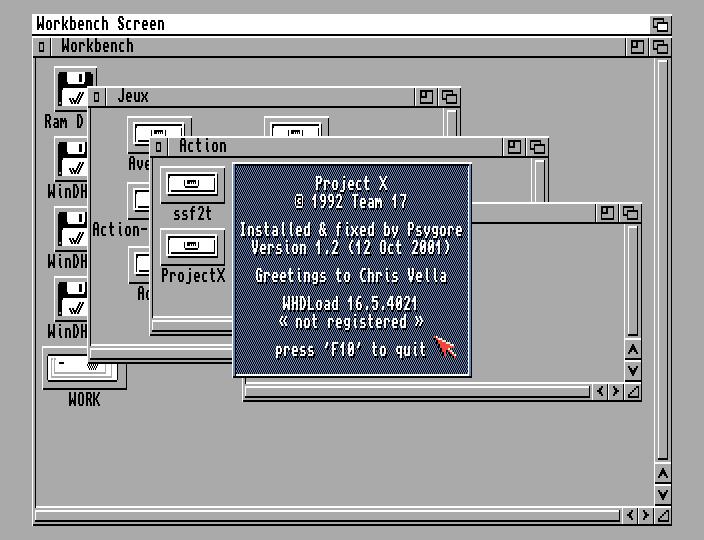Click the Action window zoom gadget
704x540 pixels.
(514, 147)
